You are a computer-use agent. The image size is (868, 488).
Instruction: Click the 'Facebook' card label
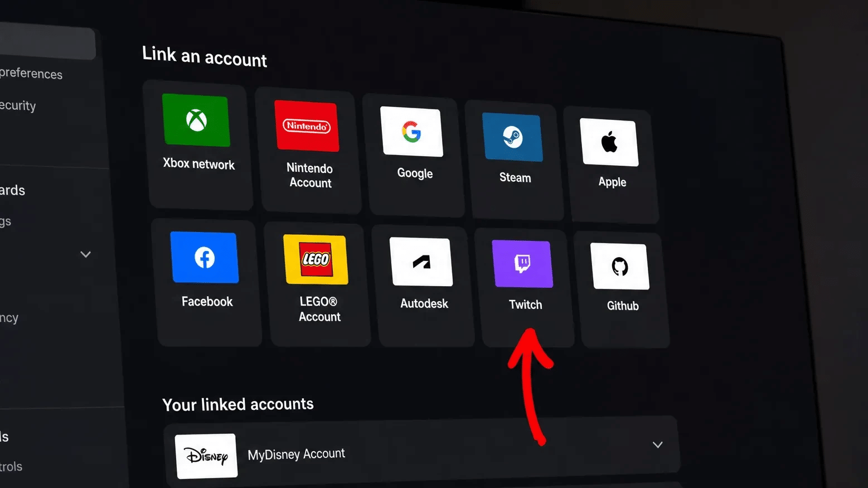click(207, 302)
